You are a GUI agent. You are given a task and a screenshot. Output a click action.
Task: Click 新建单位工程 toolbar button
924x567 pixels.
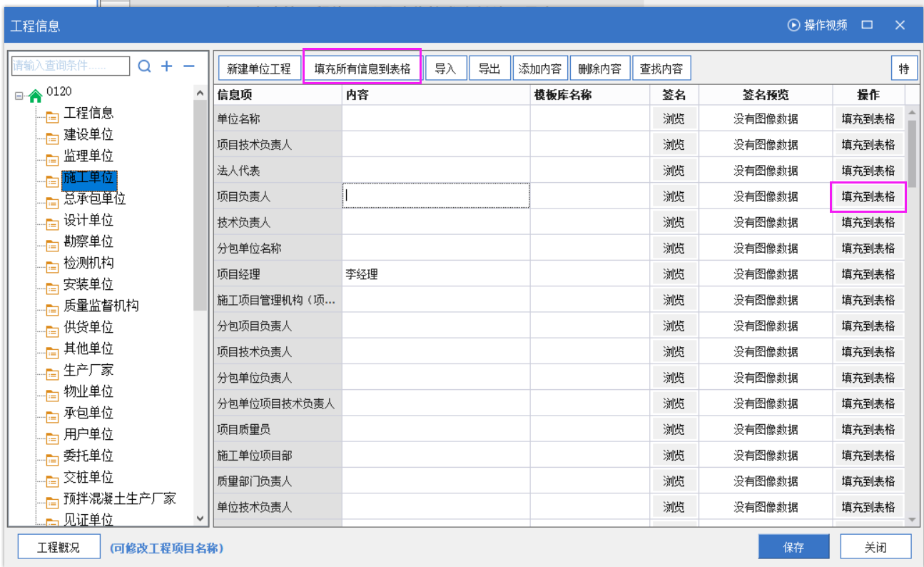pos(259,69)
